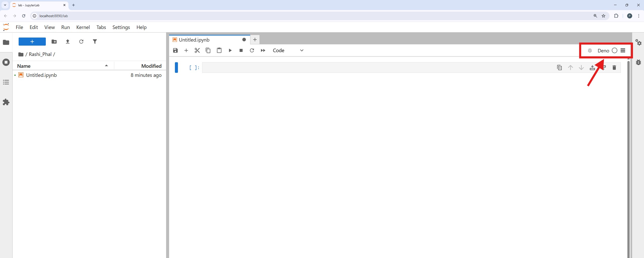The height and width of the screenshot is (258, 644).
Task: Open the Table of Contents sidebar
Action: (6, 82)
